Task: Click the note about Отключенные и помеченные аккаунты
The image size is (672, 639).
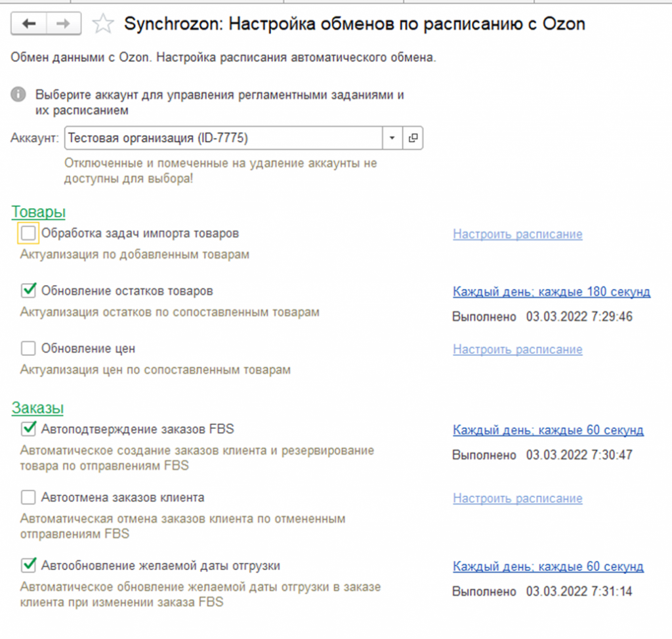Action: [220, 171]
